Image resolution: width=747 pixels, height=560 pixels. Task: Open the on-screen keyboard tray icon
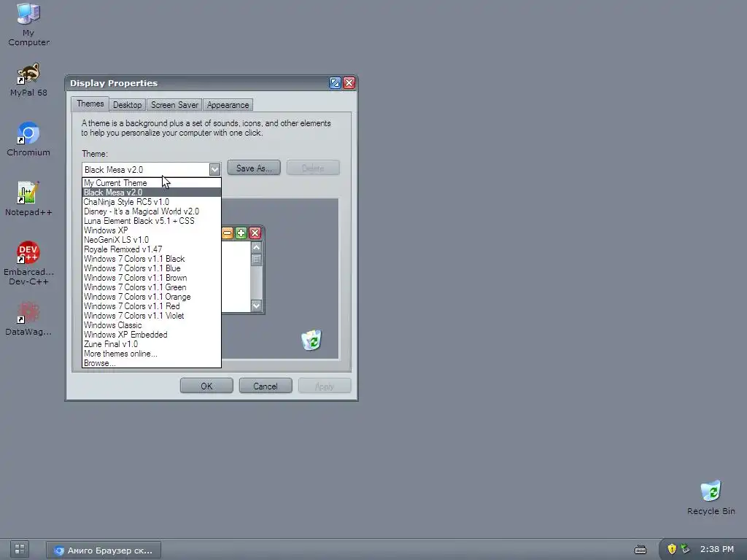[640, 550]
